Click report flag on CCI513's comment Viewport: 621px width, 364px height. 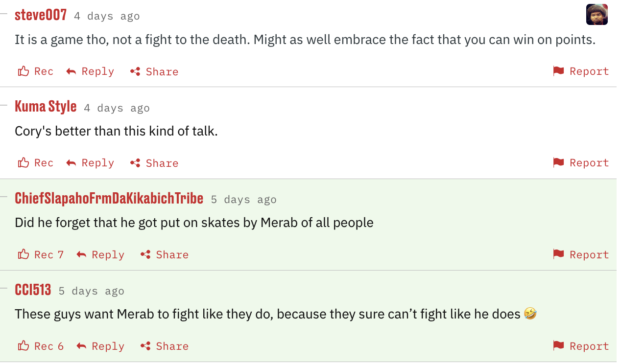(x=558, y=346)
